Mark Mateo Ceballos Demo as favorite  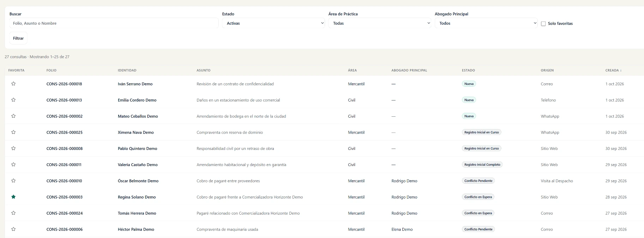click(x=13, y=116)
